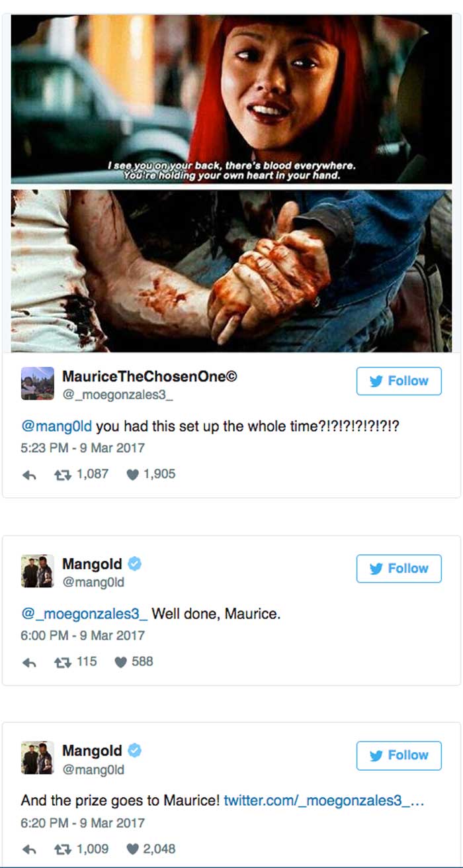
Task: Reply to 'And the prize goes to Maurice' tweet
Action: pos(28,850)
